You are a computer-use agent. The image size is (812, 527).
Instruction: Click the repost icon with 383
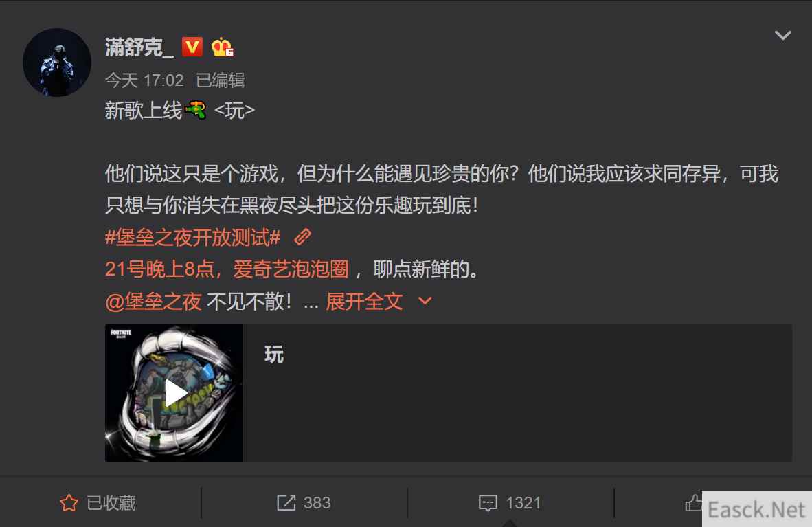[x=286, y=503]
